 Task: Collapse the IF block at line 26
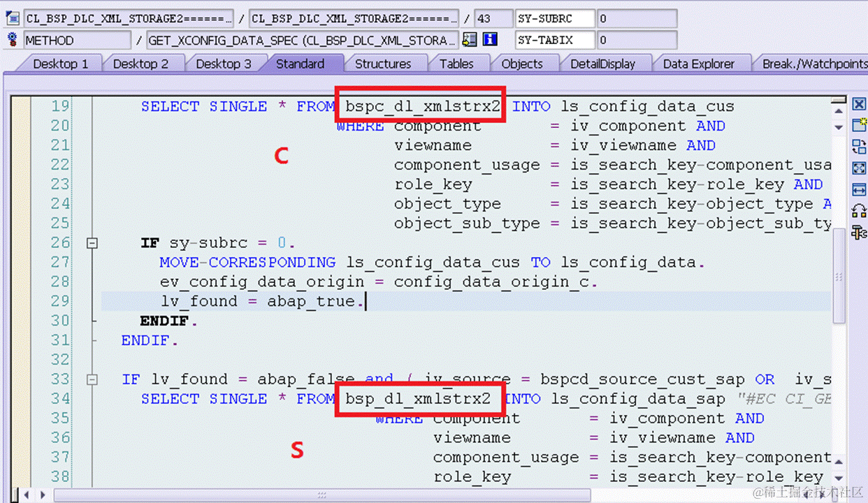click(92, 243)
